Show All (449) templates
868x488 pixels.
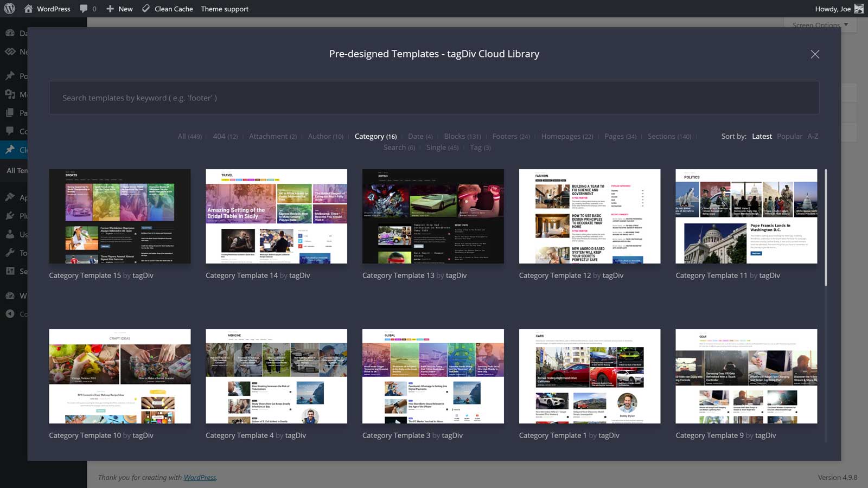pyautogui.click(x=190, y=136)
